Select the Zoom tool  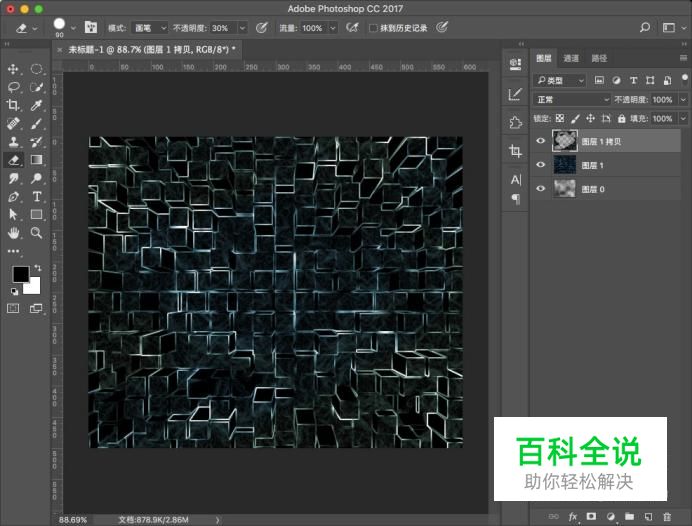coord(37,233)
